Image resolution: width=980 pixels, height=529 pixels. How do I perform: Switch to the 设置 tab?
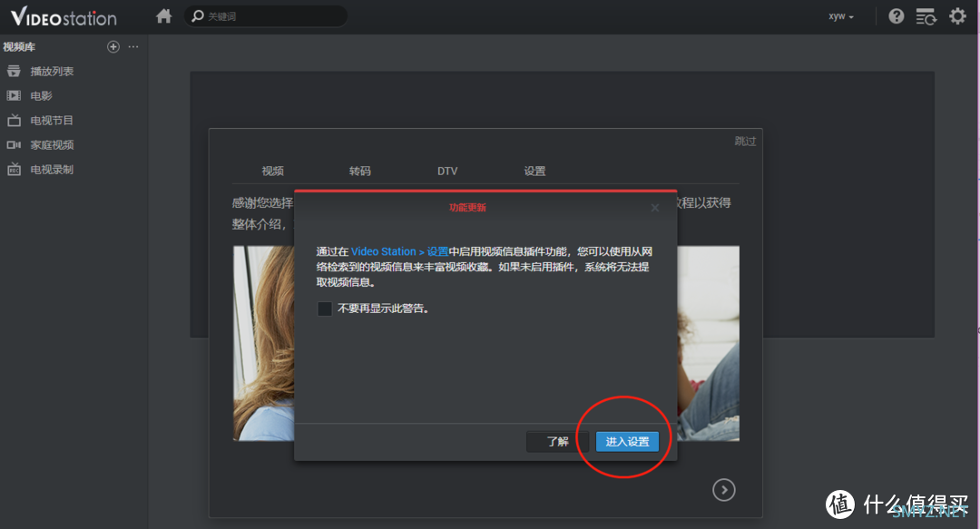pyautogui.click(x=535, y=171)
